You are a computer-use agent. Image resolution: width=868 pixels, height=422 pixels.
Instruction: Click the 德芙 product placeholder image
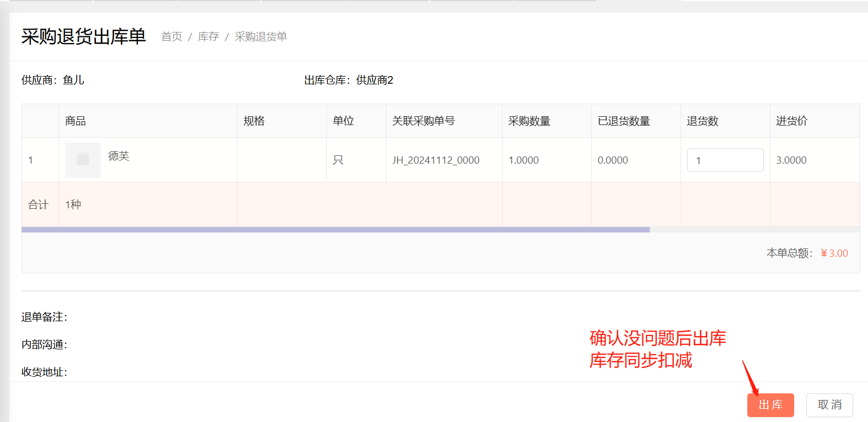click(x=83, y=160)
